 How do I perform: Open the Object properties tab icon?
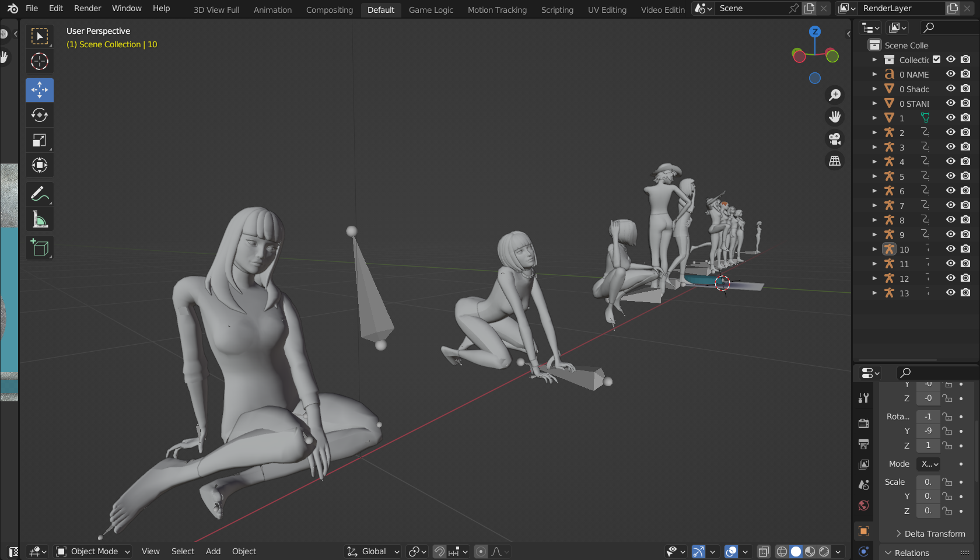tap(864, 531)
